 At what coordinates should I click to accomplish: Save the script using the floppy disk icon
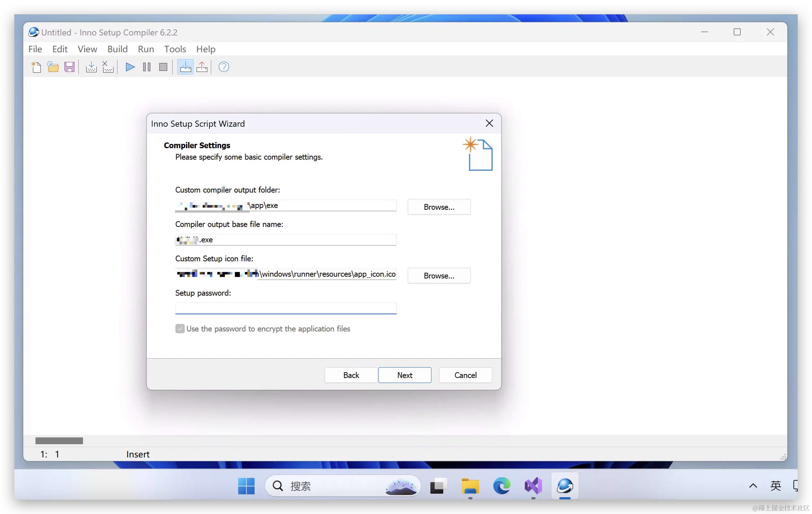click(69, 67)
